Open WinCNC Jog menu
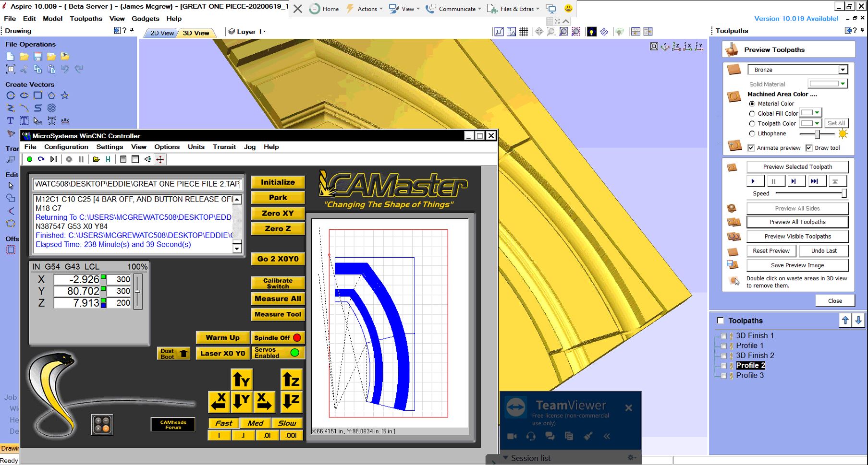The width and height of the screenshot is (868, 465). (x=250, y=147)
